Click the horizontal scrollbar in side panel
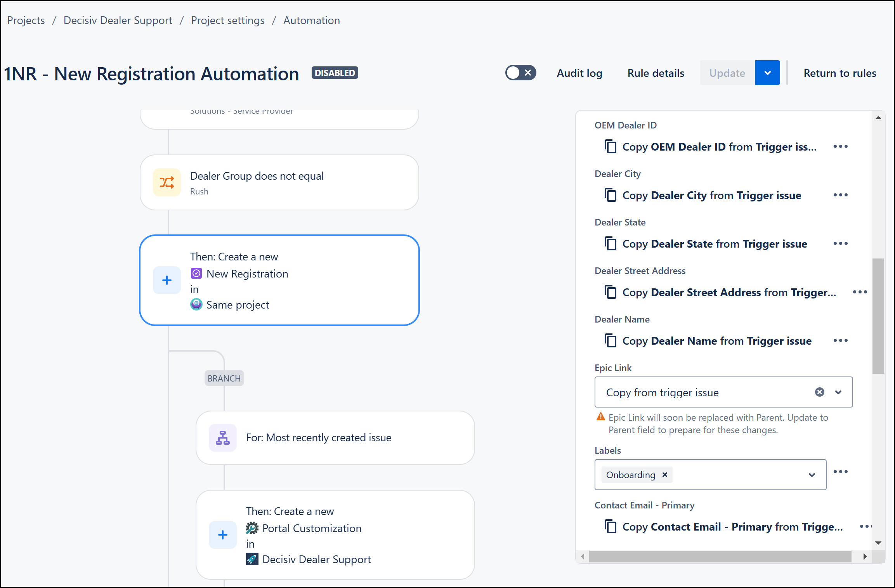Viewport: 895px width, 588px height. (720, 556)
